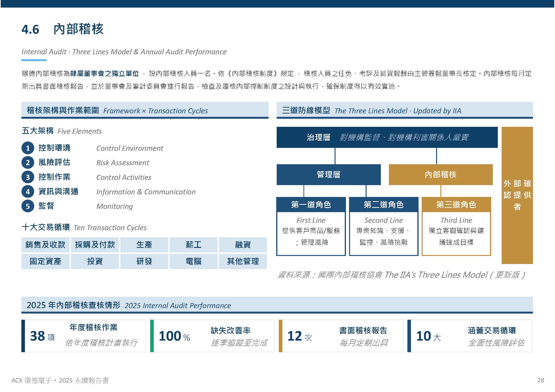Click the 10 大 figure

click(429, 336)
